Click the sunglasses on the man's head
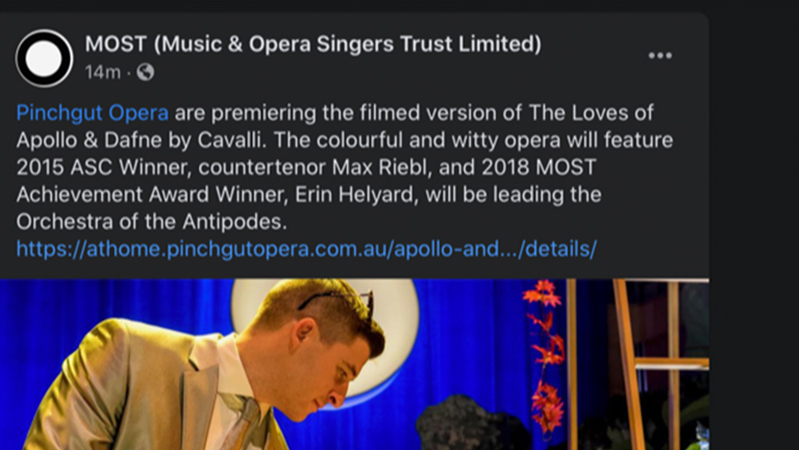 pos(337,300)
